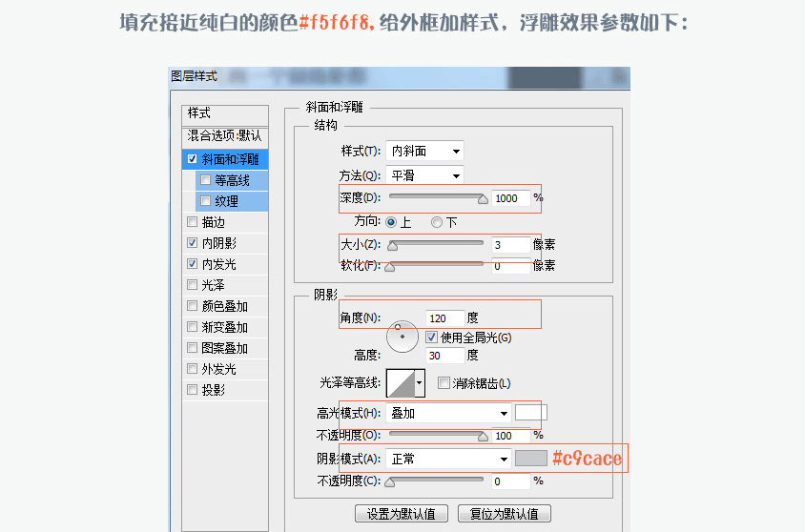Click the 角度 value field 120

[x=445, y=318]
